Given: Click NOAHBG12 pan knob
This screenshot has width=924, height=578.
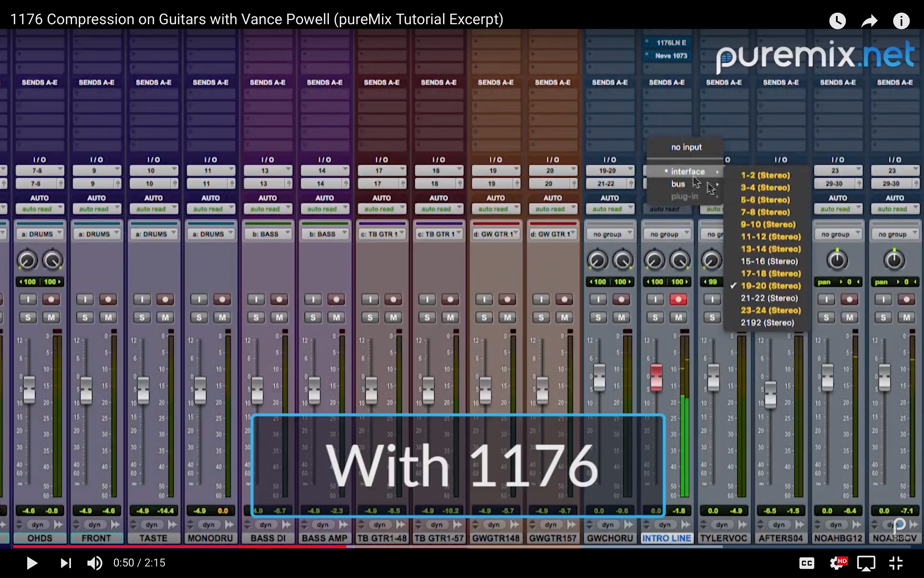Looking at the screenshot, I should (x=837, y=260).
